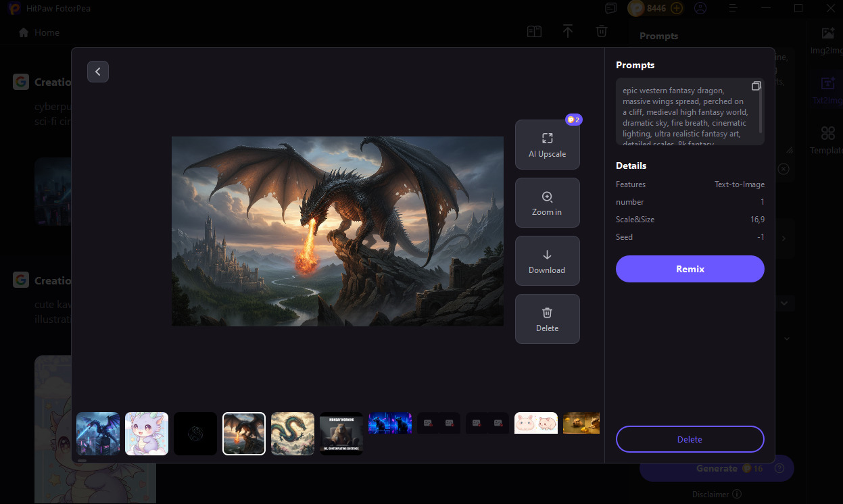This screenshot has height=504, width=843.
Task: Switch to Img2Img mode in the sidebar
Action: (x=827, y=32)
